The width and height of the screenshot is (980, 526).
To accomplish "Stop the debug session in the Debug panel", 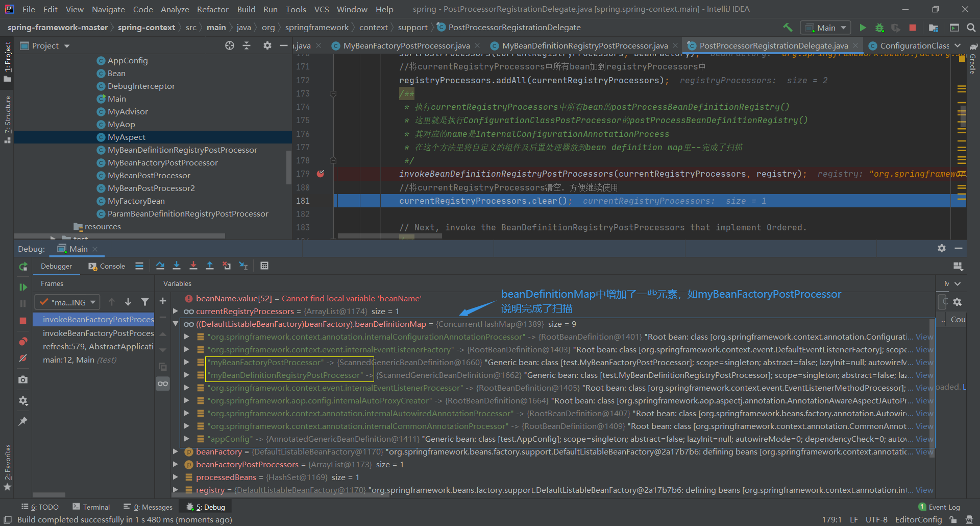I will click(23, 320).
